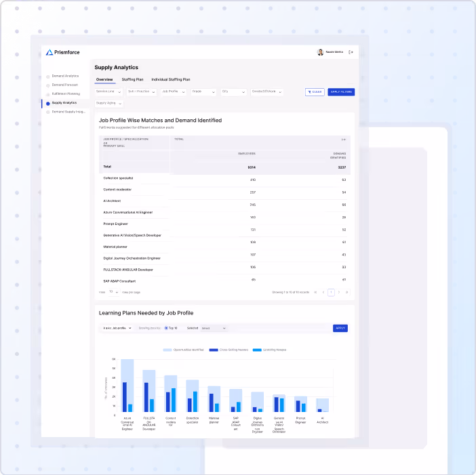Image resolution: width=476 pixels, height=475 pixels.
Task: Go to the next page arrow
Action: click(339, 292)
